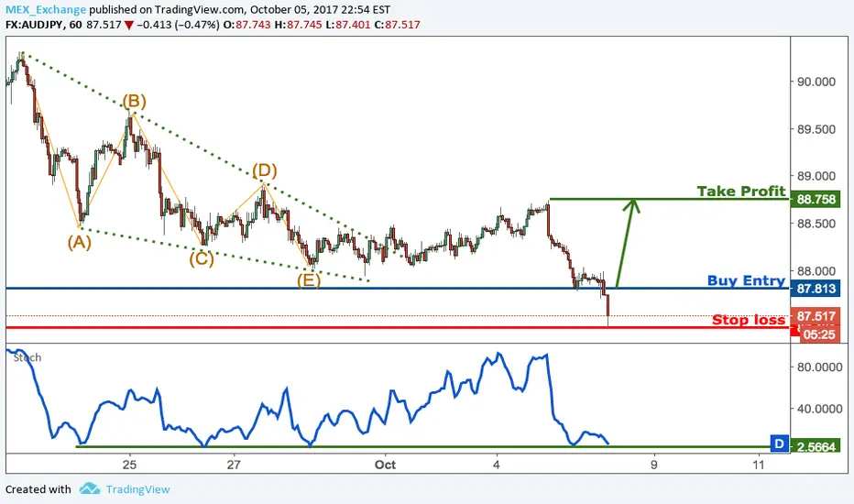Select wave label (D)
The height and width of the screenshot is (504, 854).
(x=265, y=171)
